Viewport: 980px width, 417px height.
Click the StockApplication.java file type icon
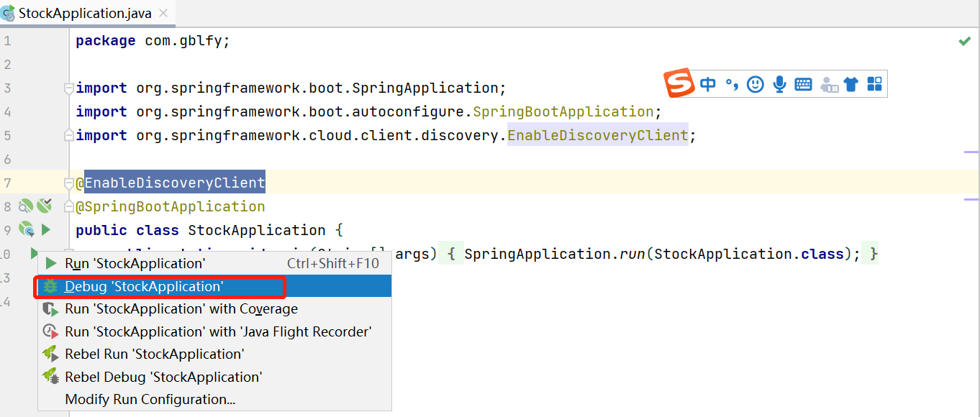(x=8, y=13)
